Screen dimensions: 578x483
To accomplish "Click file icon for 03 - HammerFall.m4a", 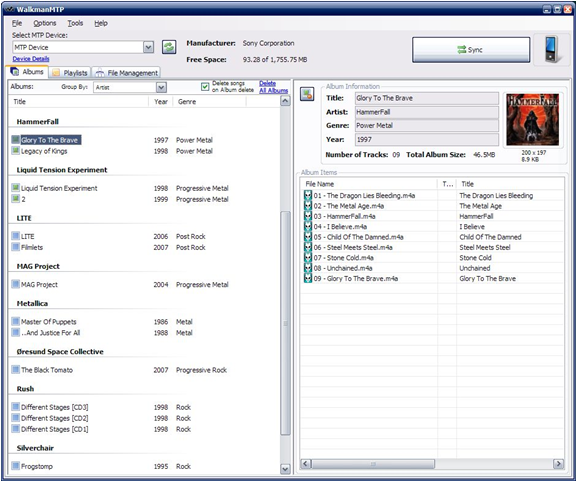I will (307, 216).
